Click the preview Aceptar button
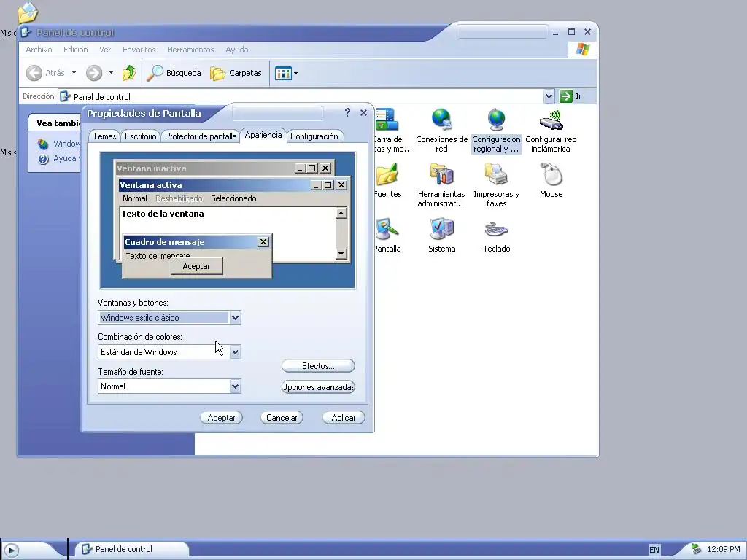The height and width of the screenshot is (560, 747). pyautogui.click(x=196, y=266)
